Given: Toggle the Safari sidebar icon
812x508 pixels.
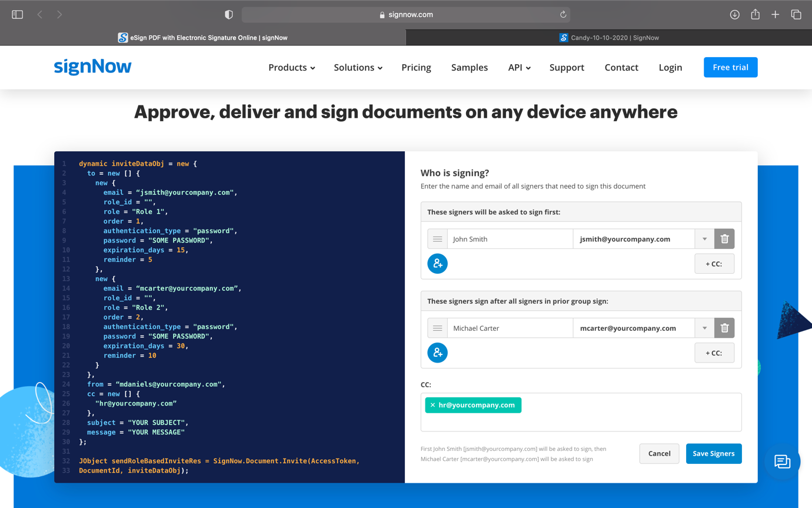Looking at the screenshot, I should click(x=17, y=15).
